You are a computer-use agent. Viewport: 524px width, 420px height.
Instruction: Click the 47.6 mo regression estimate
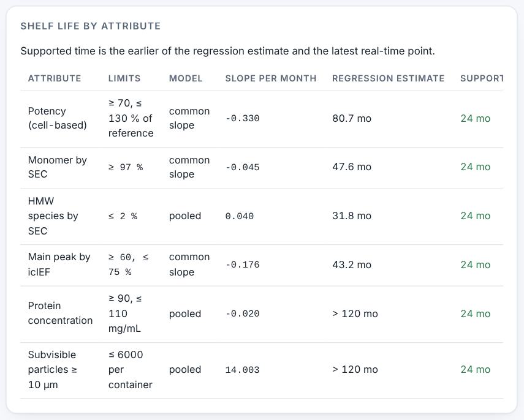(x=352, y=167)
